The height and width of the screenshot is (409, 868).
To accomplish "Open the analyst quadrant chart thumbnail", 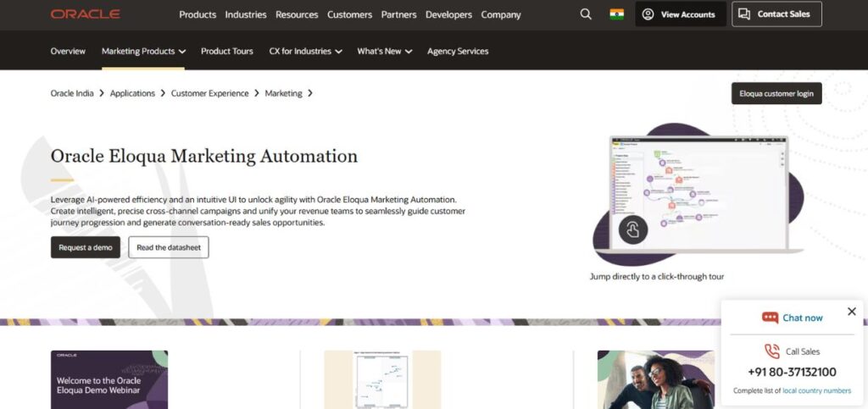I will pyautogui.click(x=382, y=379).
